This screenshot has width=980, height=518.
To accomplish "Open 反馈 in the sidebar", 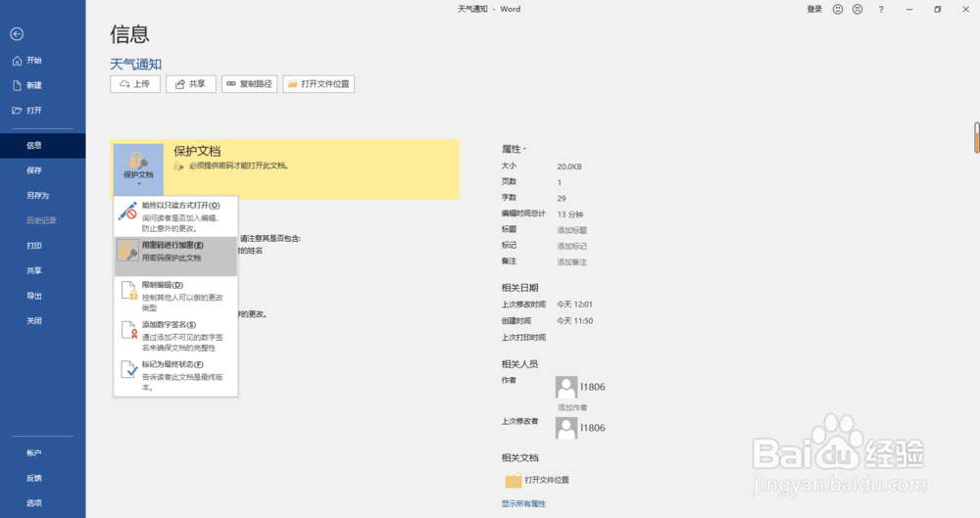I will point(42,478).
